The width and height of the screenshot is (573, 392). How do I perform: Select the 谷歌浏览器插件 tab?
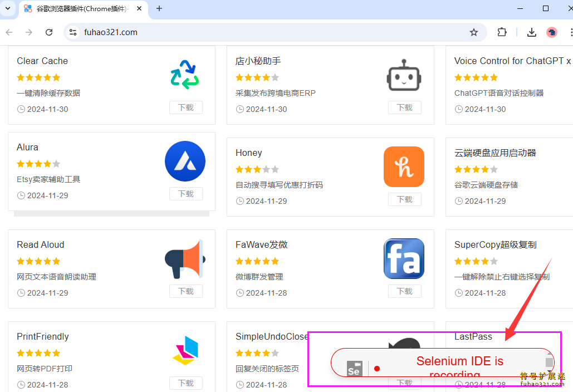pyautogui.click(x=84, y=9)
